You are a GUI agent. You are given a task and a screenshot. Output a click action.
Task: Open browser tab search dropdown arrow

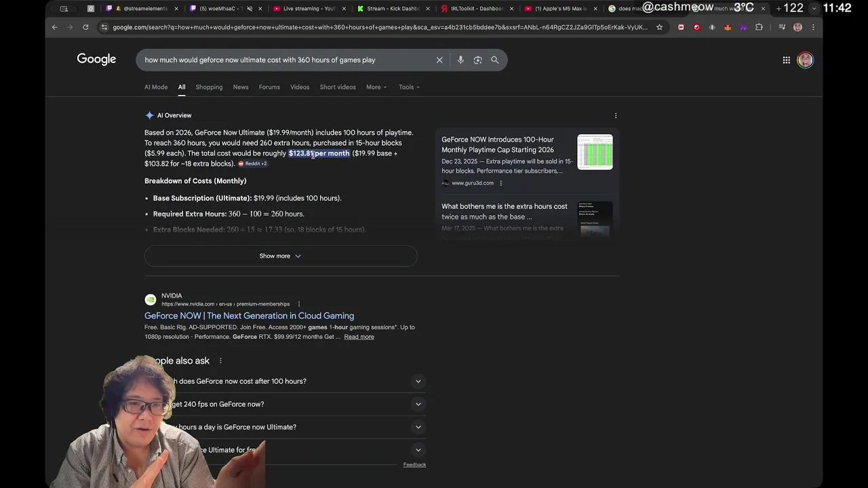coord(814,8)
